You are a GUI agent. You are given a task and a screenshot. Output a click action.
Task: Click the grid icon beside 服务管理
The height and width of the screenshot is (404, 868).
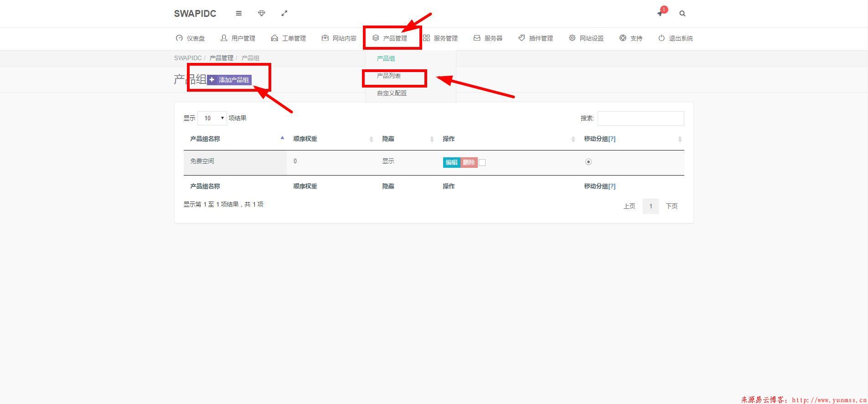[x=426, y=38]
